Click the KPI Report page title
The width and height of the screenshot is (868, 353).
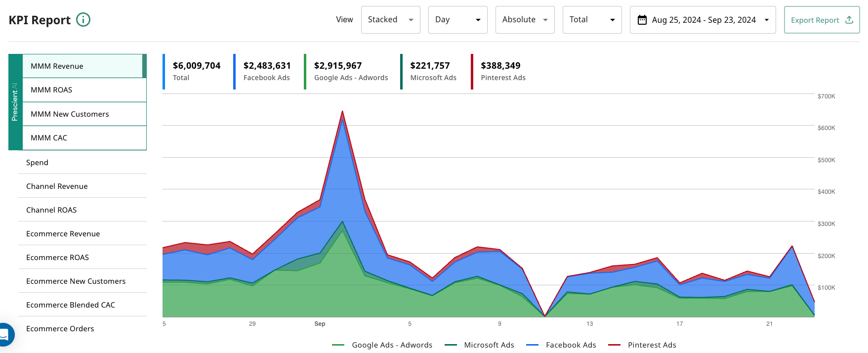(x=40, y=20)
